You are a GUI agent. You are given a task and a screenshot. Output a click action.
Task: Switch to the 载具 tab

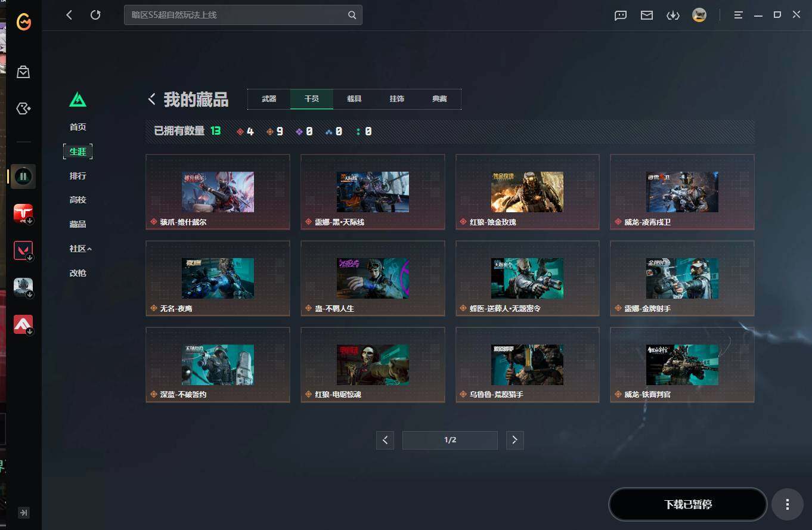click(354, 99)
